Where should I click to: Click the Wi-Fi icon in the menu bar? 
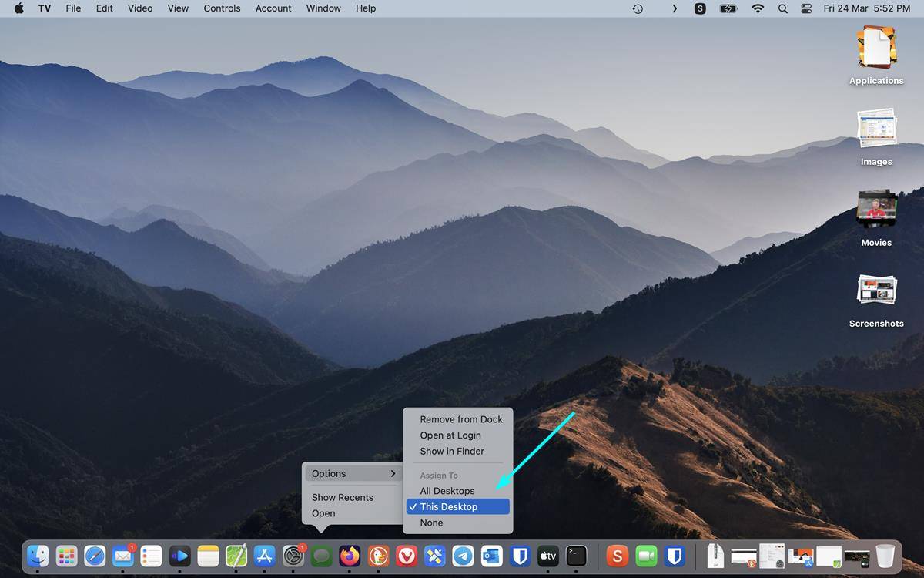point(758,8)
